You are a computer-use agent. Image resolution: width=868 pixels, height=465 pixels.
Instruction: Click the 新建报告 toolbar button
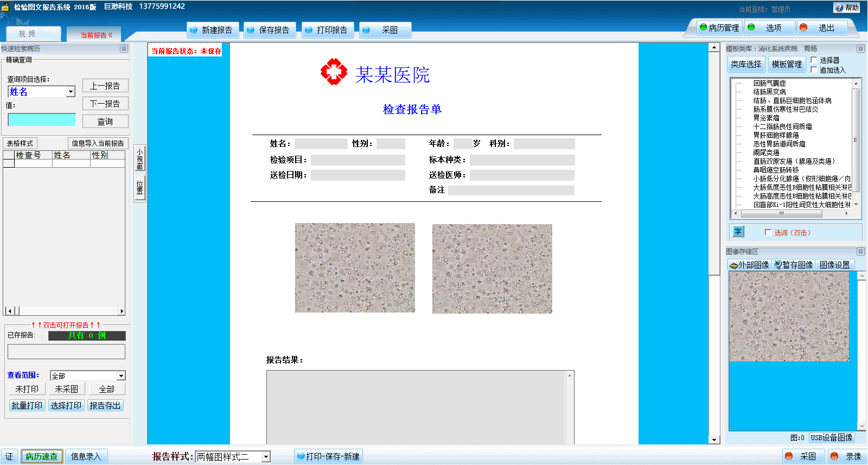pyautogui.click(x=213, y=30)
